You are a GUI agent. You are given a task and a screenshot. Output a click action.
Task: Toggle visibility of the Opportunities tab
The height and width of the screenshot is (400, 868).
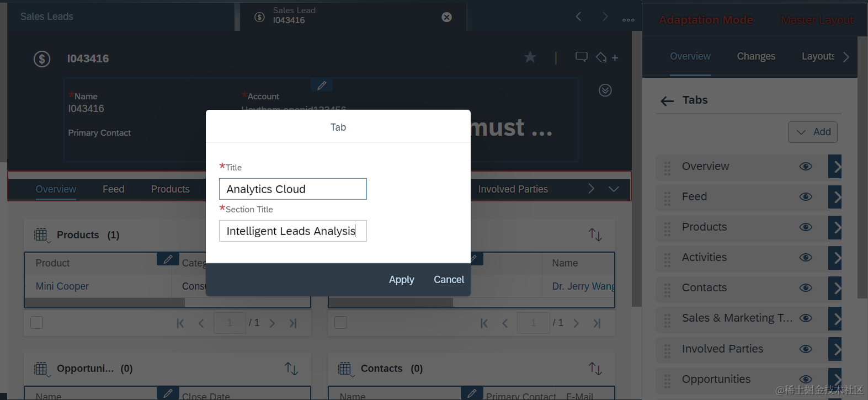click(x=806, y=379)
